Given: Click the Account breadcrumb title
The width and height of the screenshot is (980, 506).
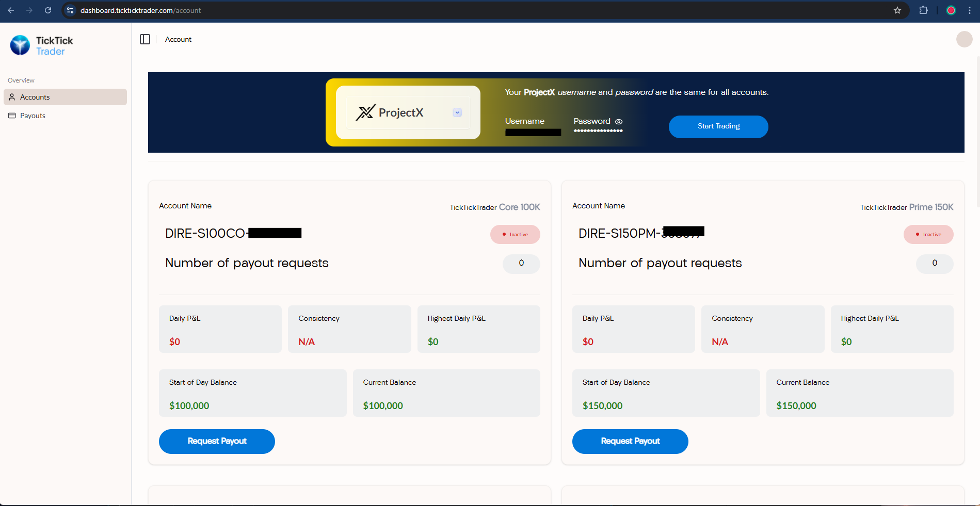Looking at the screenshot, I should [178, 39].
